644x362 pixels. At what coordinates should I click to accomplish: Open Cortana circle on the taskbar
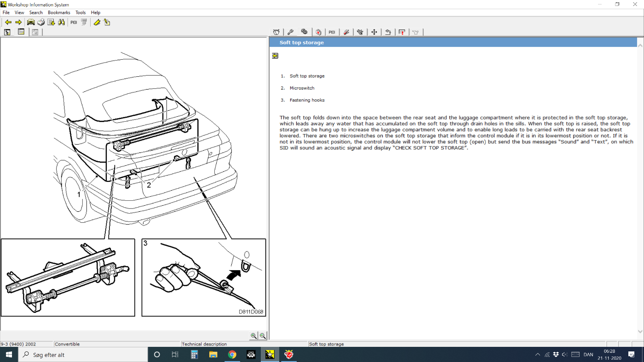tap(157, 355)
